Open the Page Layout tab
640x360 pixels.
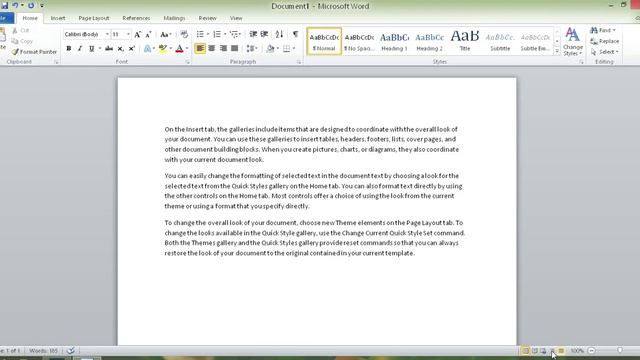pyautogui.click(x=94, y=18)
